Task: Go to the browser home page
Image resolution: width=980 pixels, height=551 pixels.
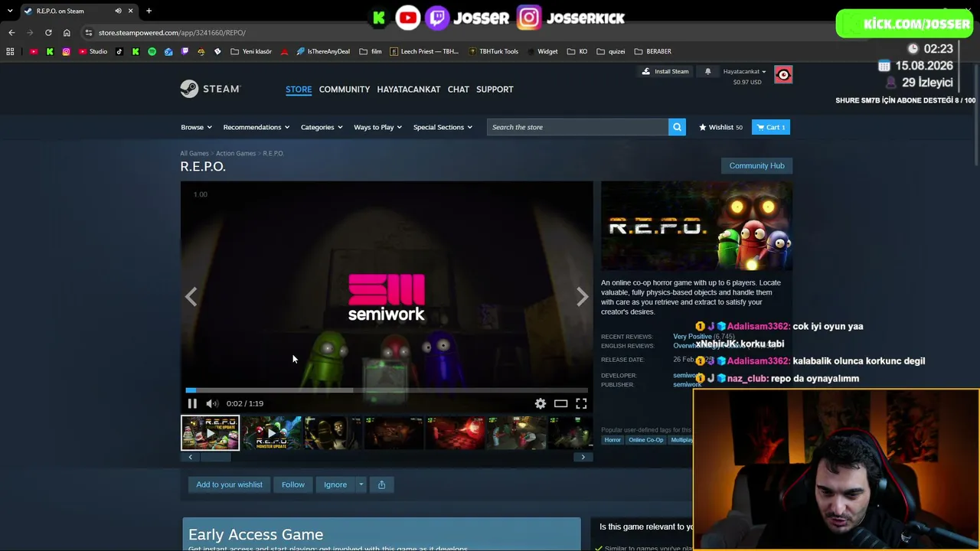Action: pos(67,33)
